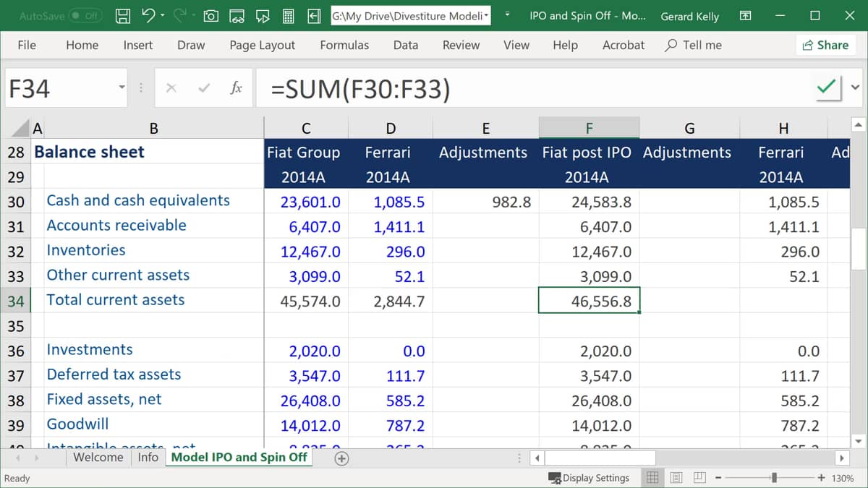Switch to Page Layout view icon
Viewport: 868px width, 488px height.
676,477
